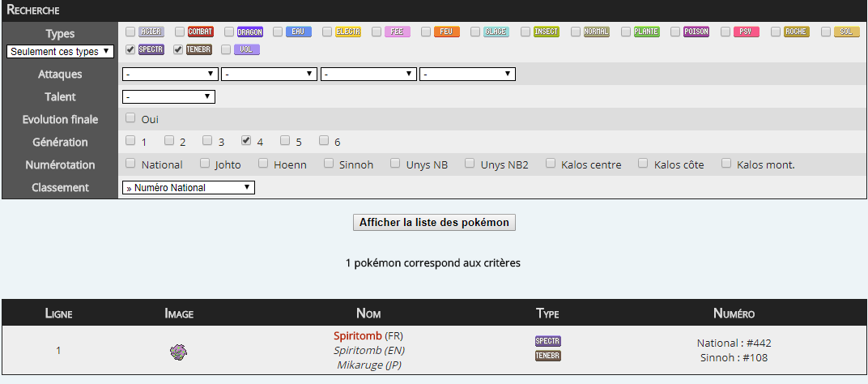Click the Image column header
868x384 pixels.
[x=179, y=314]
